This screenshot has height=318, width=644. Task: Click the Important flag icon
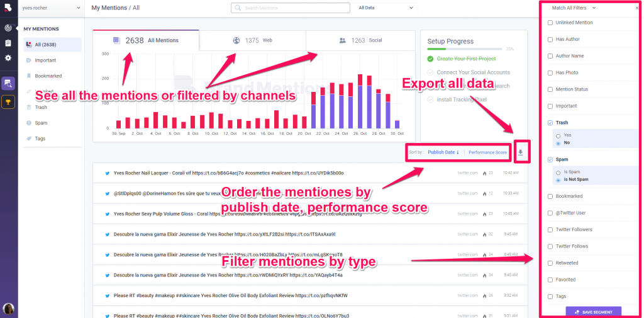click(x=29, y=60)
